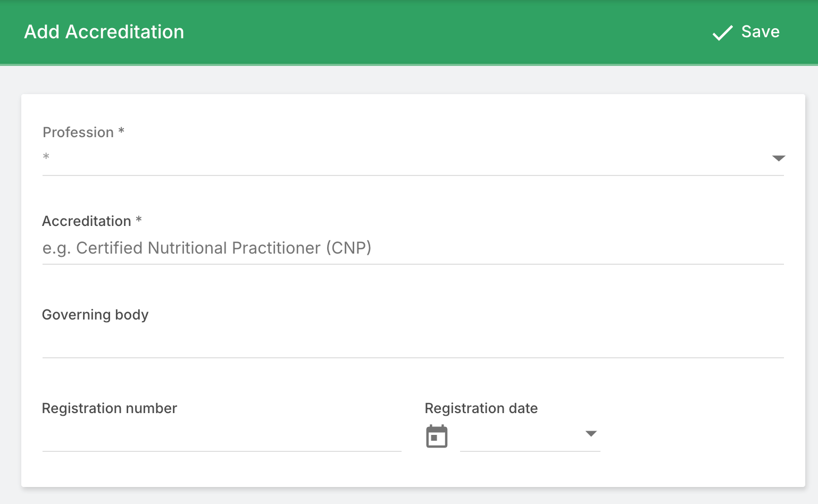Screen dimensions: 818x504
Task: Open the Registration date calendar icon
Action: pyautogui.click(x=437, y=436)
